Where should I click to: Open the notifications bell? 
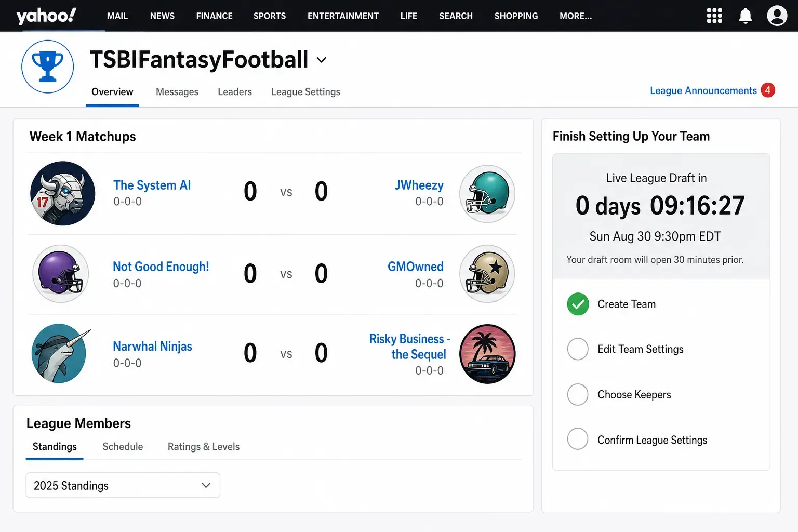pyautogui.click(x=746, y=16)
